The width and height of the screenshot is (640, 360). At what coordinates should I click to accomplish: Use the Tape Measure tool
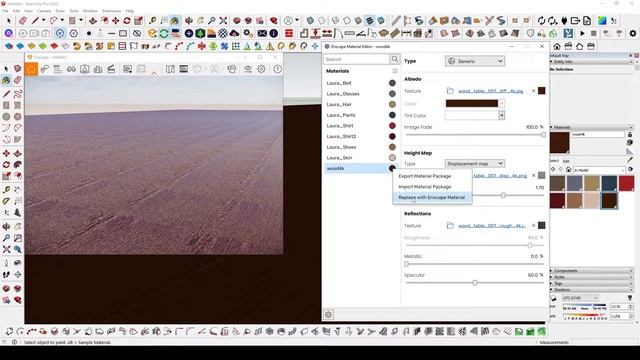[153, 20]
